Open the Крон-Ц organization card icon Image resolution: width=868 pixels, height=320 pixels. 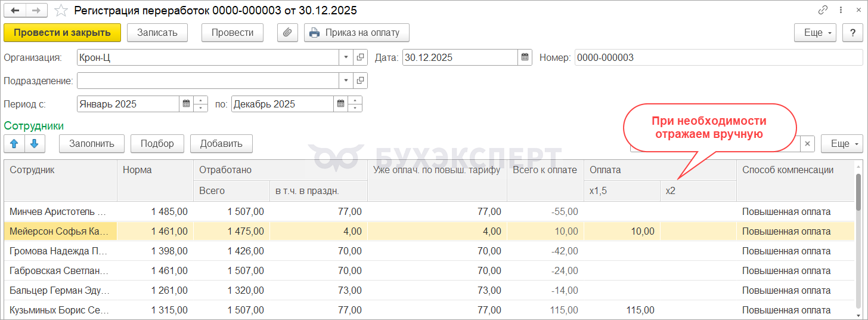pyautogui.click(x=361, y=57)
